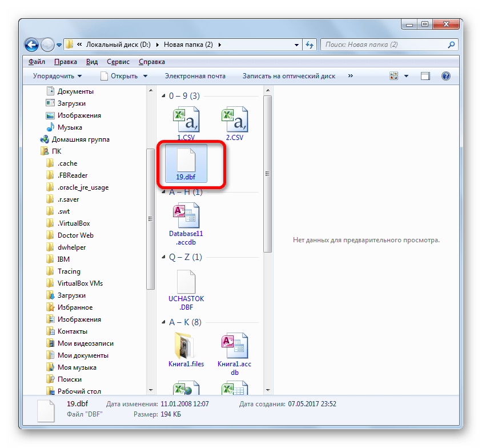Open the address bar history dropdown
The height and width of the screenshot is (448, 482).
(296, 45)
